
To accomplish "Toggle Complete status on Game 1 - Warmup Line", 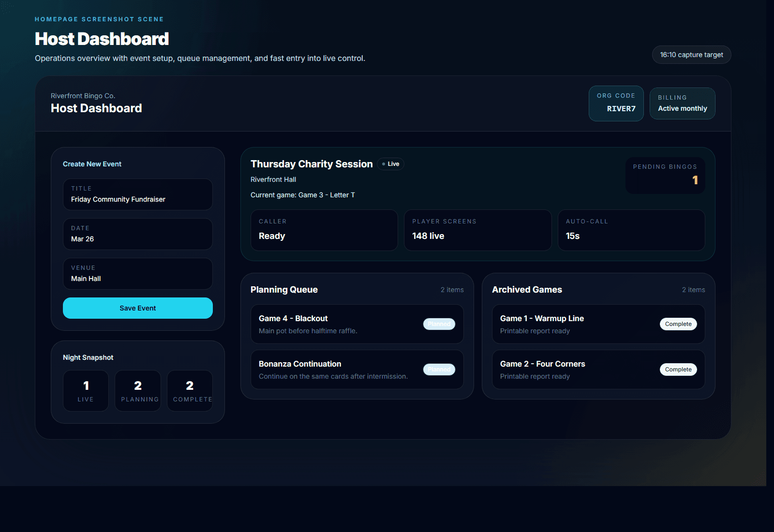I will click(678, 324).
